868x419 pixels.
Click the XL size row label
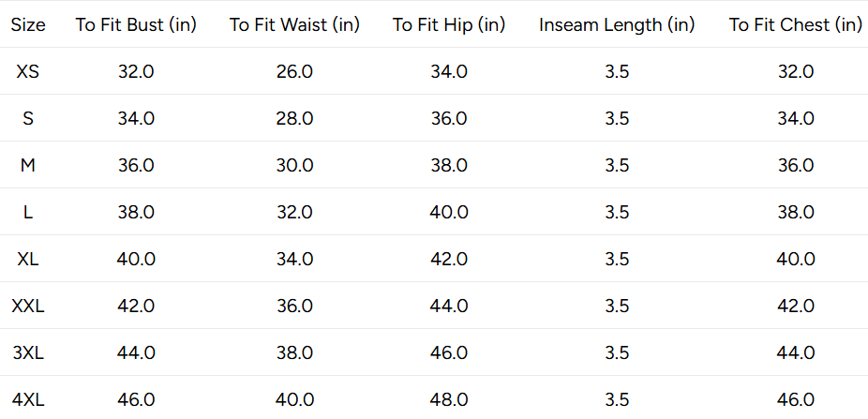point(28,259)
